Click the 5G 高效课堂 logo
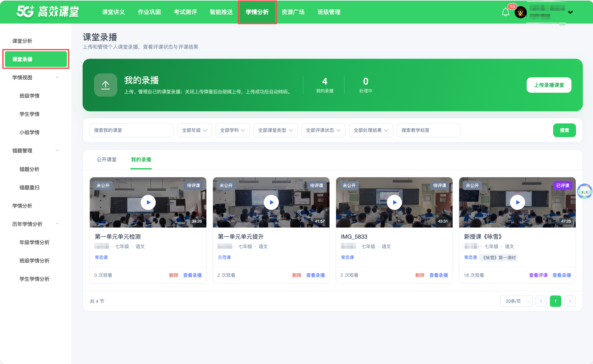 click(x=48, y=12)
